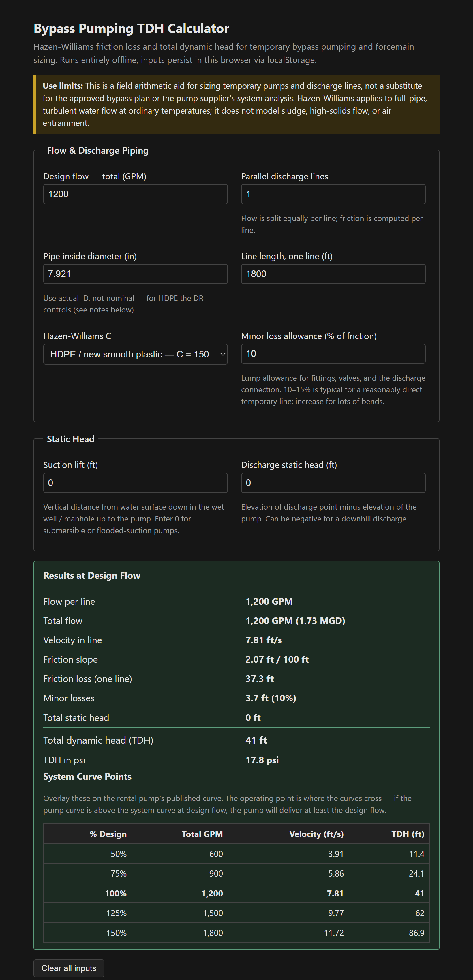Click the Design flow total GPM field
The height and width of the screenshot is (980, 473).
[x=135, y=194]
